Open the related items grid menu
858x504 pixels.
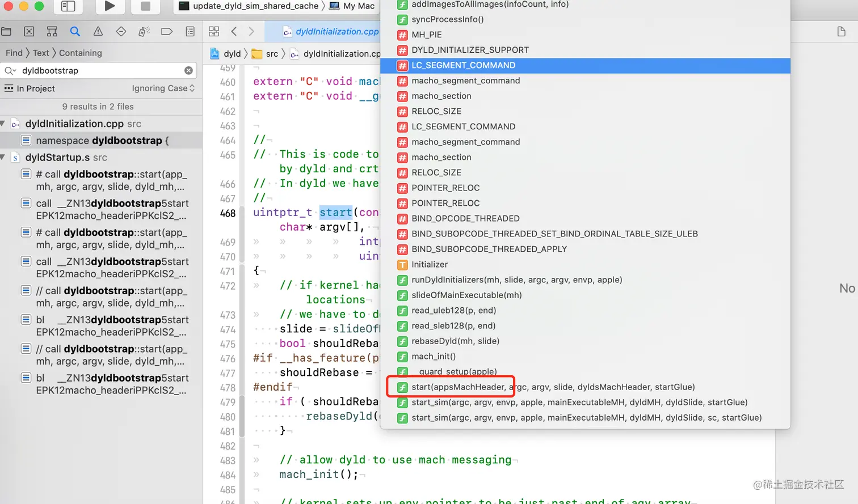(214, 32)
